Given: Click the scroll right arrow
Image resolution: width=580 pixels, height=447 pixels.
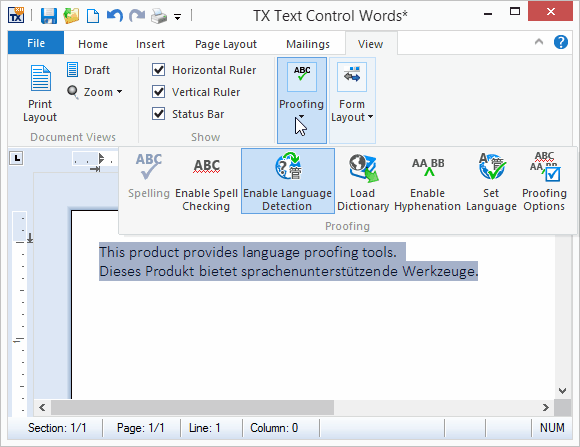Looking at the screenshot, I should tap(546, 407).
